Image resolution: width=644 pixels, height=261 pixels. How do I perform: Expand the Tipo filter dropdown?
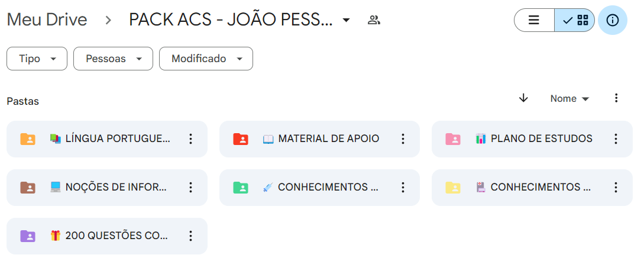37,59
